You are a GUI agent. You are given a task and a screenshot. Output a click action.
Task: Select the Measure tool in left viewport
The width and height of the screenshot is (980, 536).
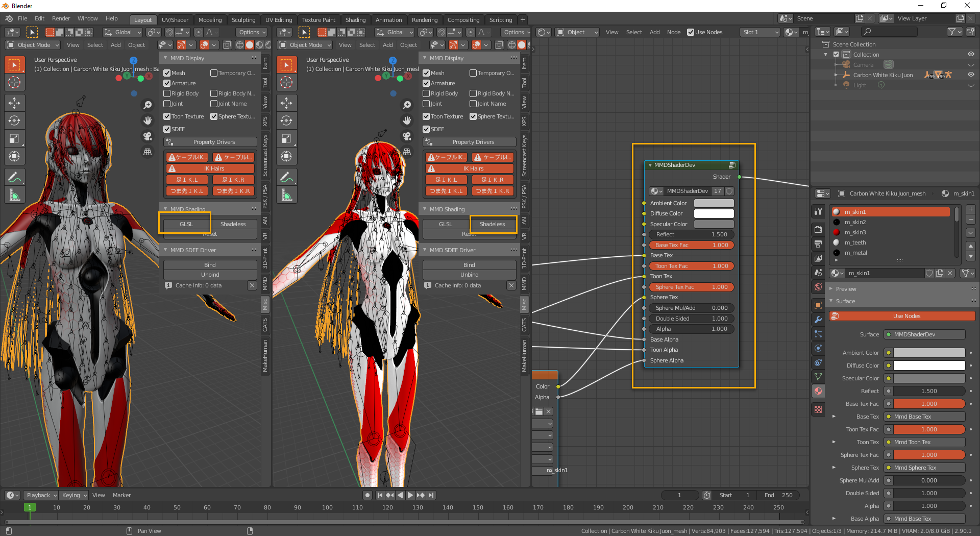pos(14,195)
